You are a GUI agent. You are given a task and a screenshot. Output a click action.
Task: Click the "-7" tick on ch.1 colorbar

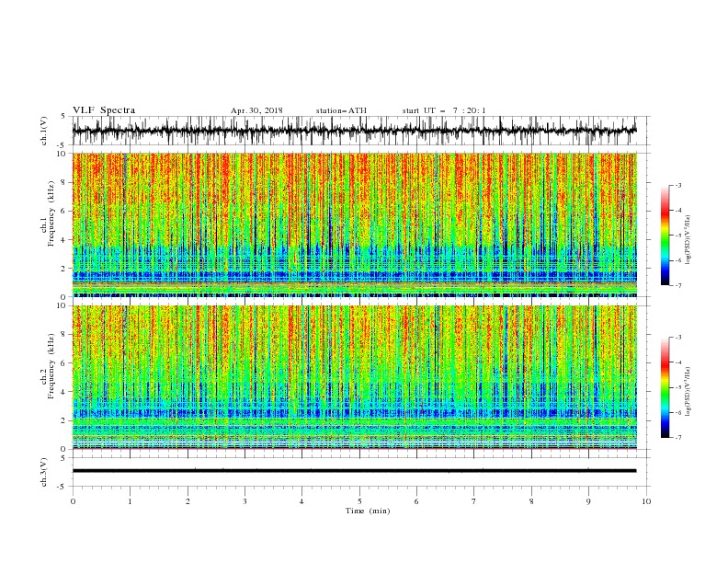678,285
